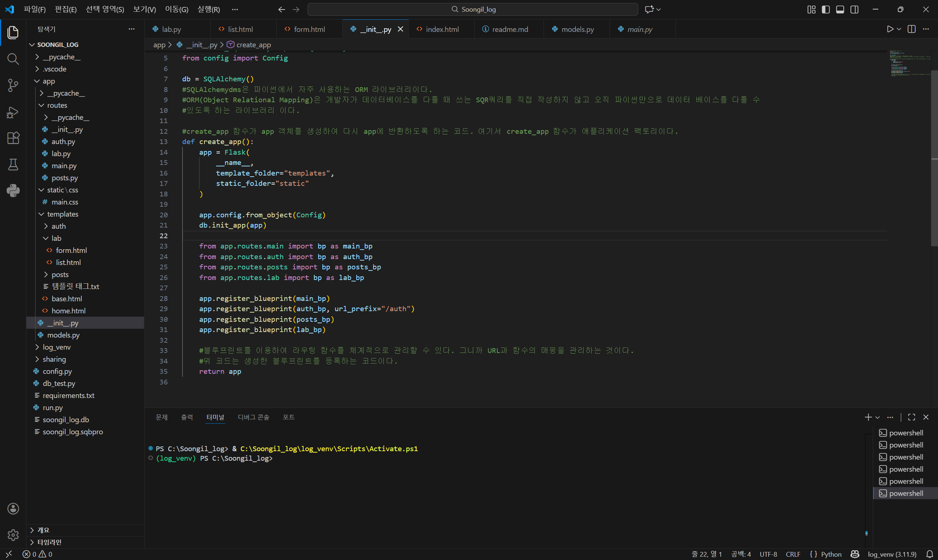The image size is (938, 560).
Task: Open the 보기(V) menu
Action: [x=144, y=10]
